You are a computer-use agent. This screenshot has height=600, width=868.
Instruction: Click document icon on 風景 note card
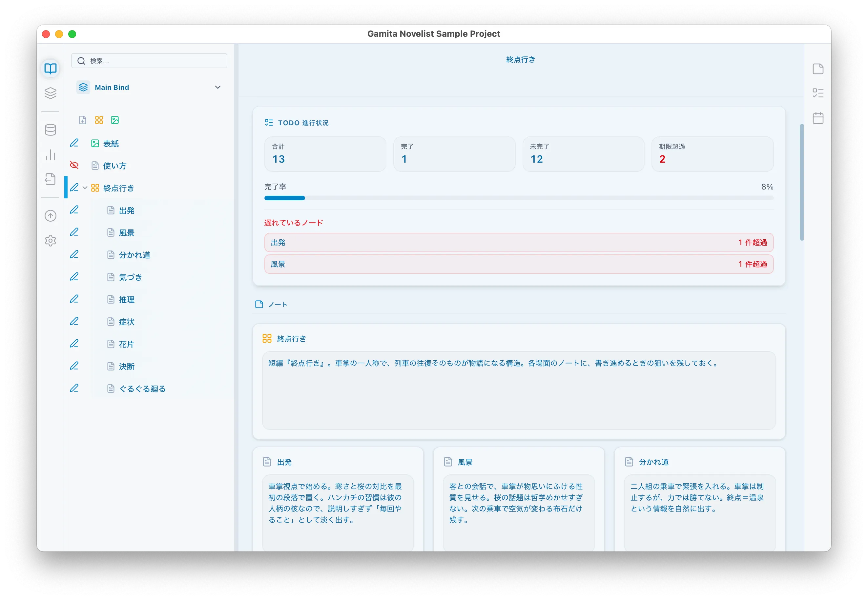[448, 462]
